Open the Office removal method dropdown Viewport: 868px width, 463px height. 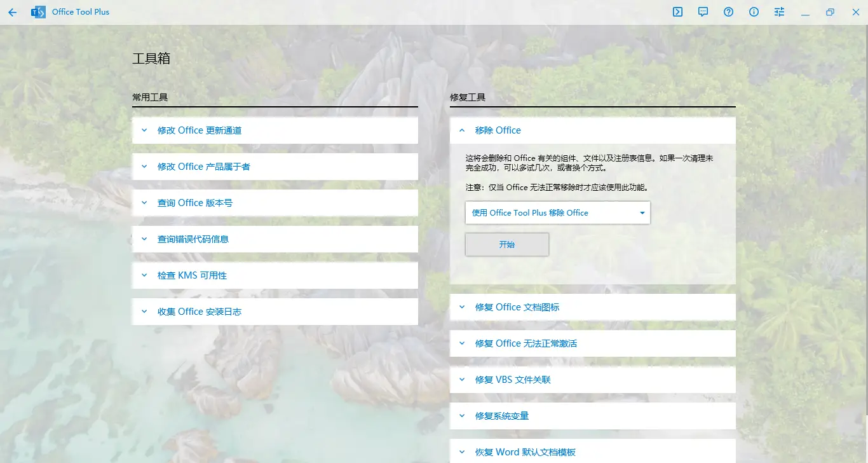[557, 213]
